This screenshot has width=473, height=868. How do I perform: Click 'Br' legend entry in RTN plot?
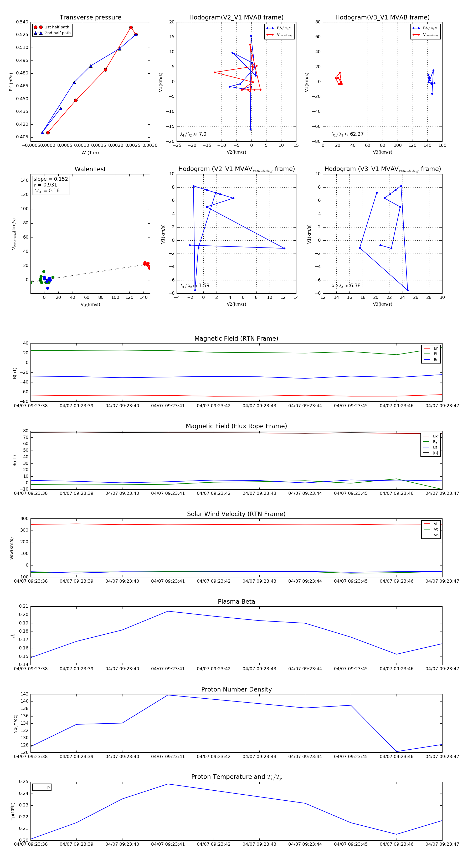coord(431,349)
